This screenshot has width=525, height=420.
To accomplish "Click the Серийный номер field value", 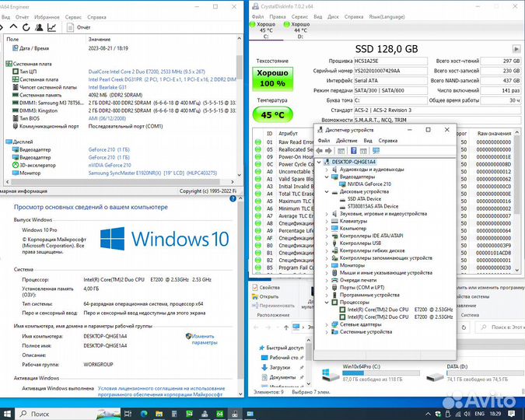I will [390, 71].
